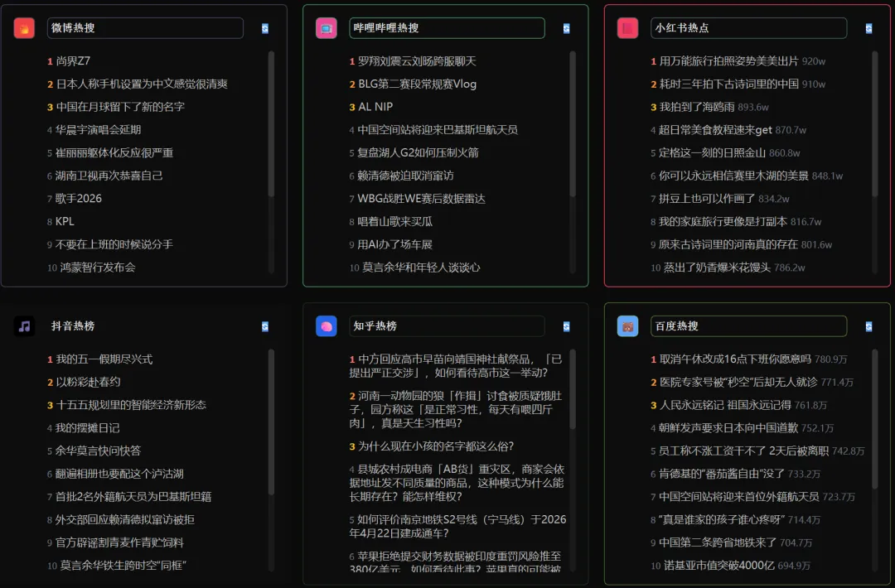Open Bilibili item 莫言余华和年轻人谈谈心
Viewport: 895px width, 588px height.
421,267
